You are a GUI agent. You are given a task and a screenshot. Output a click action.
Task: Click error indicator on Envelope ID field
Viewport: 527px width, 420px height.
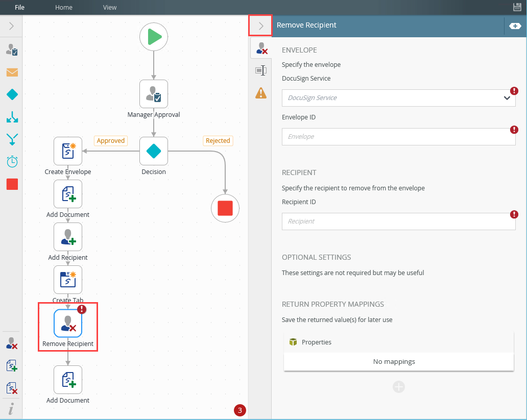click(x=514, y=129)
